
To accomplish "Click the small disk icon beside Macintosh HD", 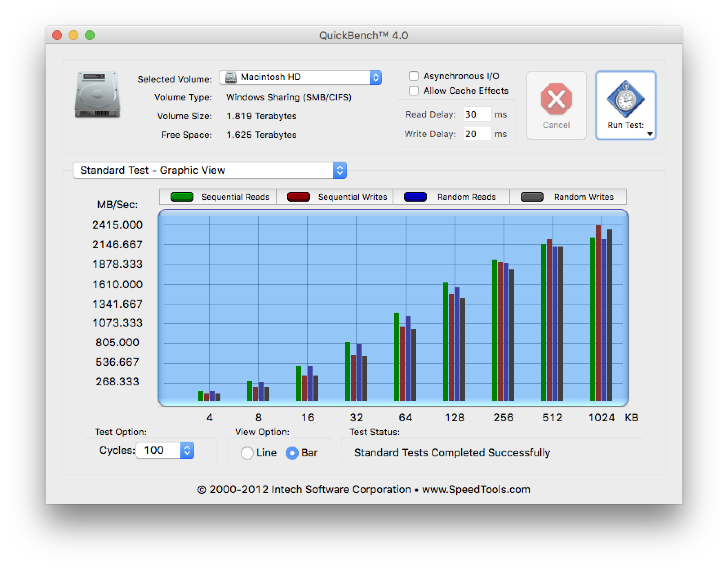I will pyautogui.click(x=231, y=78).
